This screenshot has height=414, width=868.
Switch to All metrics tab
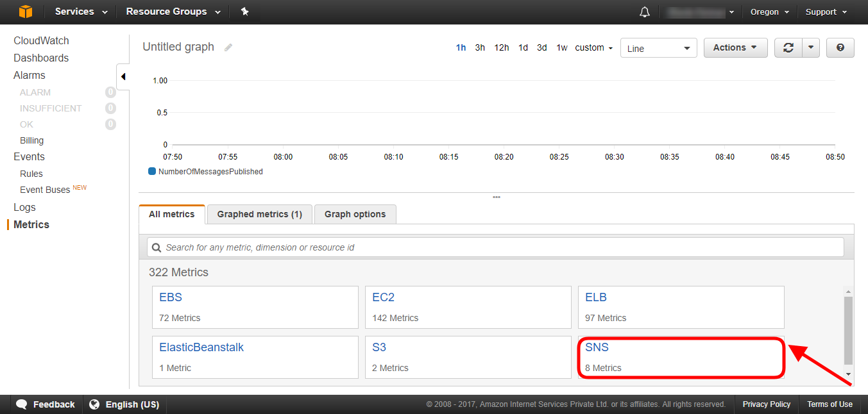(x=171, y=214)
